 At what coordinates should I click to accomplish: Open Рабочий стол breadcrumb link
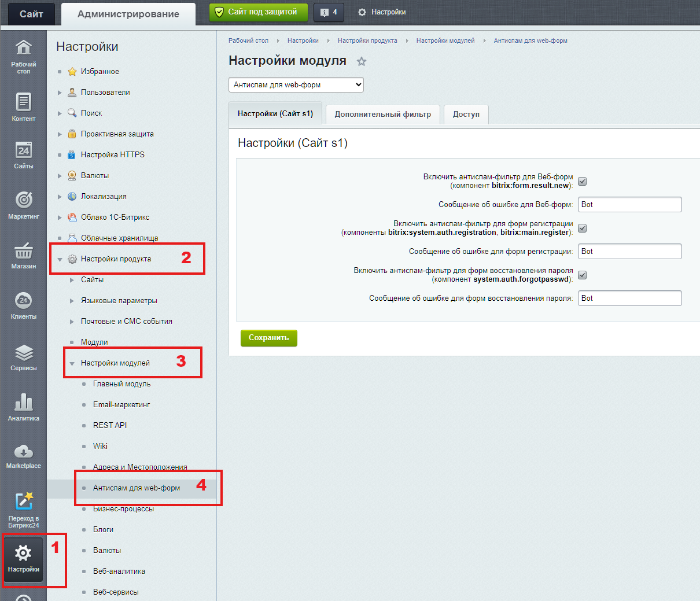(x=248, y=40)
